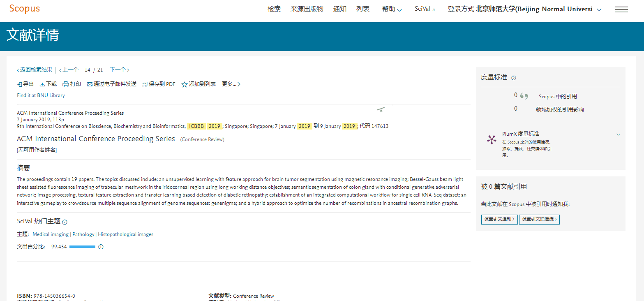The height and width of the screenshot is (301, 644).
Task: Go to 来源出版物 sources page
Action: tap(307, 9)
